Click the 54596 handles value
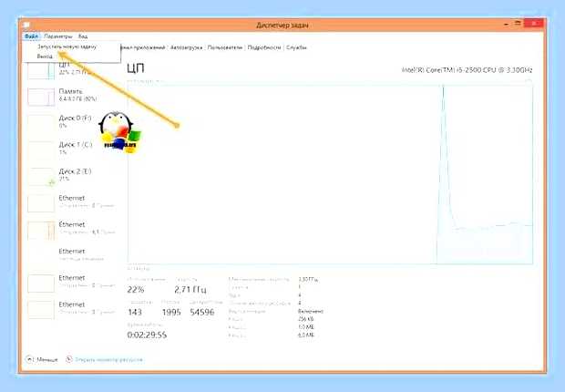Viewport: 565px width, 392px height. 202,313
